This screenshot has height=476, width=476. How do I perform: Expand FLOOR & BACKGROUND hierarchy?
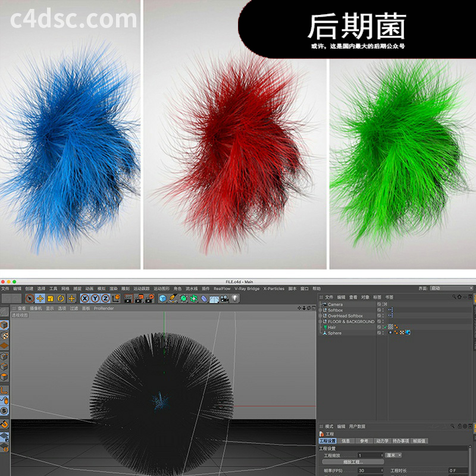click(320, 322)
